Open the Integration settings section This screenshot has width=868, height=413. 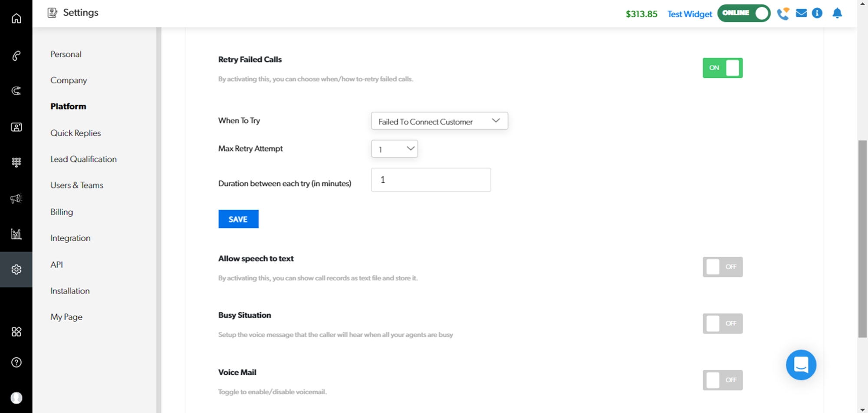click(70, 238)
